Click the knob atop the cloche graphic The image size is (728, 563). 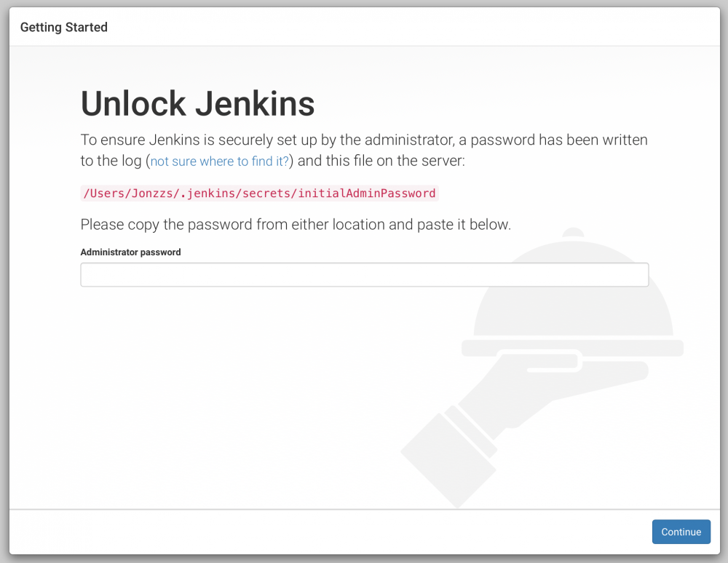coord(572,234)
